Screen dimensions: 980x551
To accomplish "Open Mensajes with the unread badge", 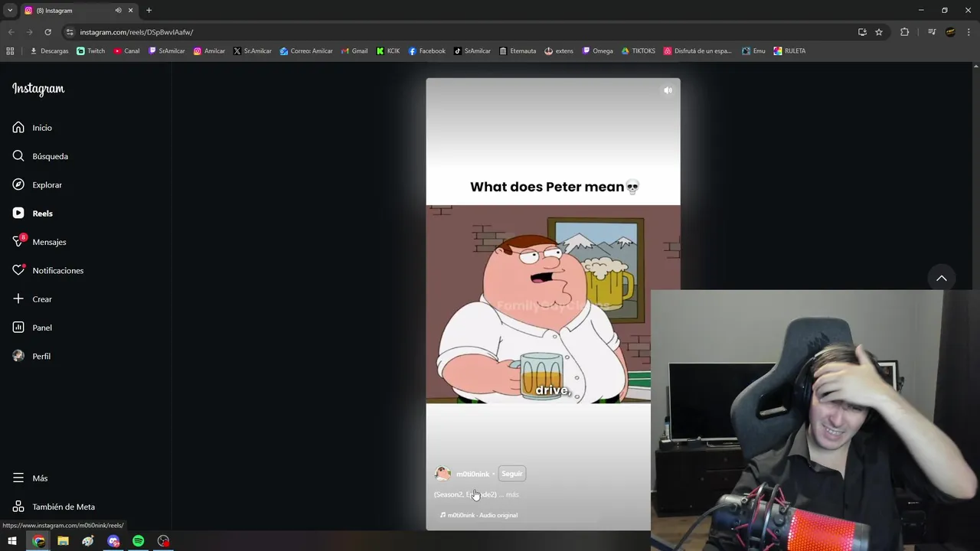I will (39, 242).
